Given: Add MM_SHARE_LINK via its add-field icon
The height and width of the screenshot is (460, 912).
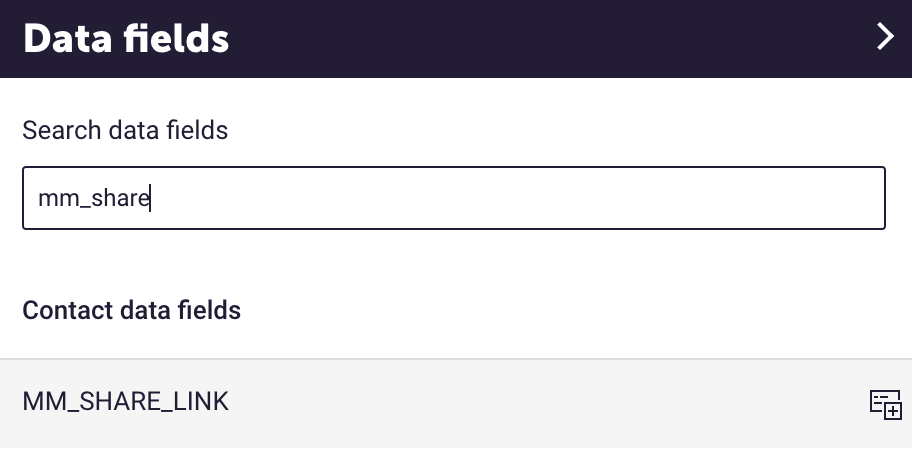Looking at the screenshot, I should click(885, 404).
